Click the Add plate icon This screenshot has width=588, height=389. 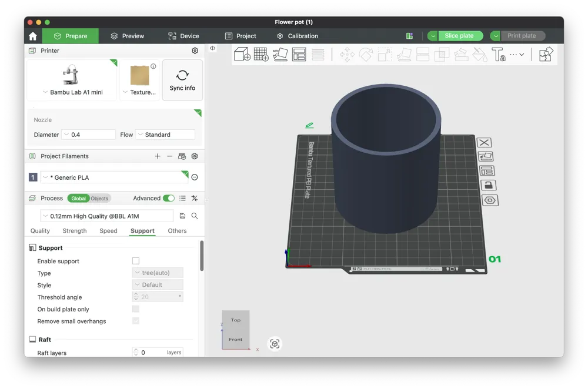261,54
